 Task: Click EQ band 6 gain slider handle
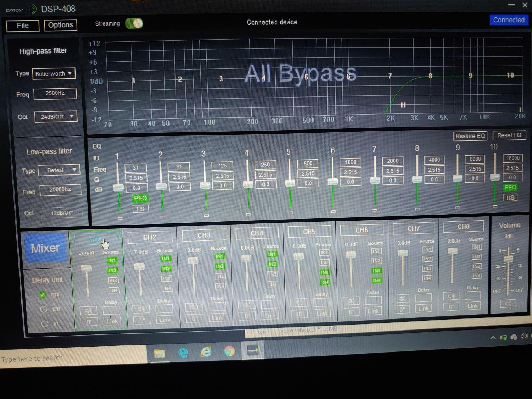click(333, 182)
